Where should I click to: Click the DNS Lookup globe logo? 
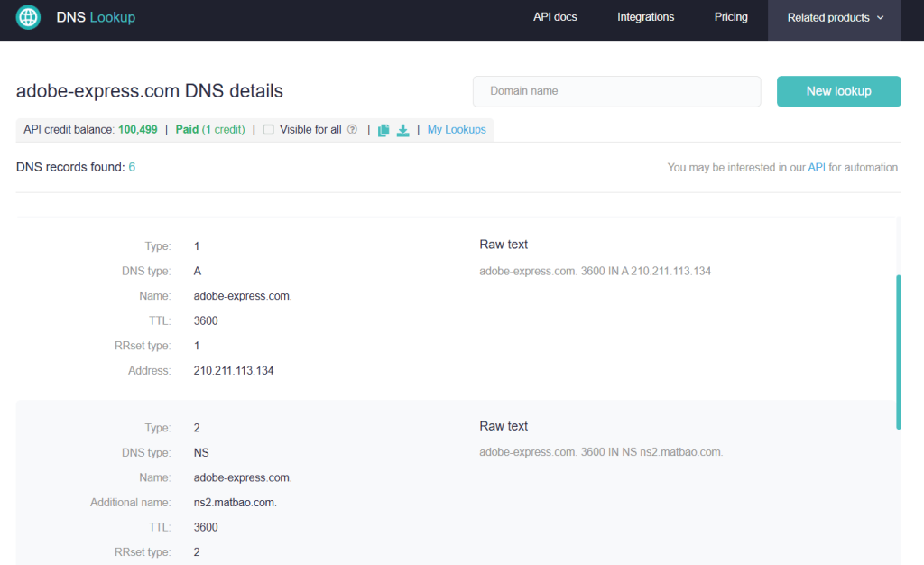pos(28,17)
